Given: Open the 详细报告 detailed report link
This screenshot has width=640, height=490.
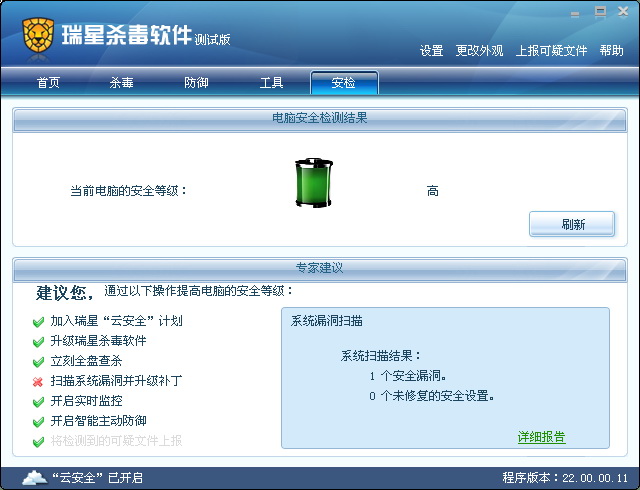Looking at the screenshot, I should coord(541,437).
